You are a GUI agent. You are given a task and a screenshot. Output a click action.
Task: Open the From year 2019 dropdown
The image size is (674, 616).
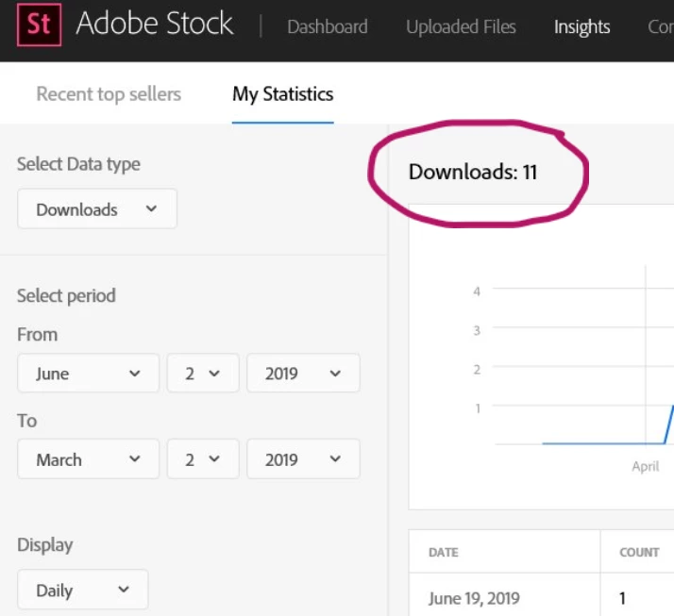coord(303,373)
